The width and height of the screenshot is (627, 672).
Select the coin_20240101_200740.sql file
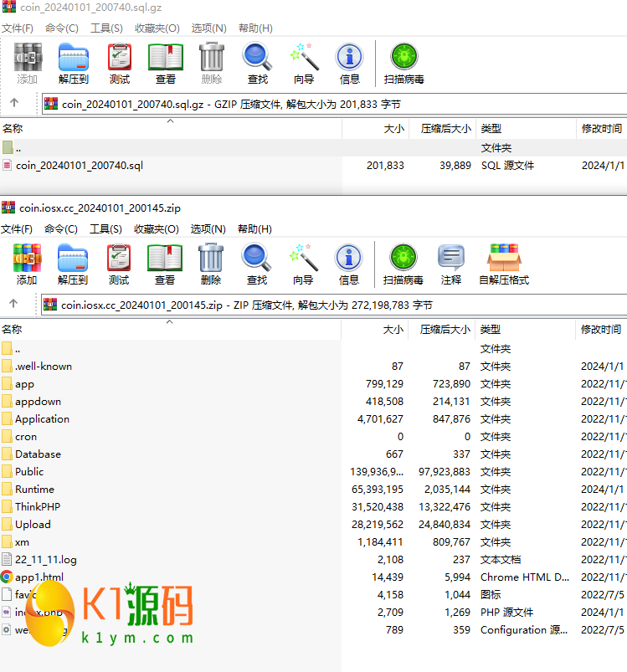(x=80, y=166)
